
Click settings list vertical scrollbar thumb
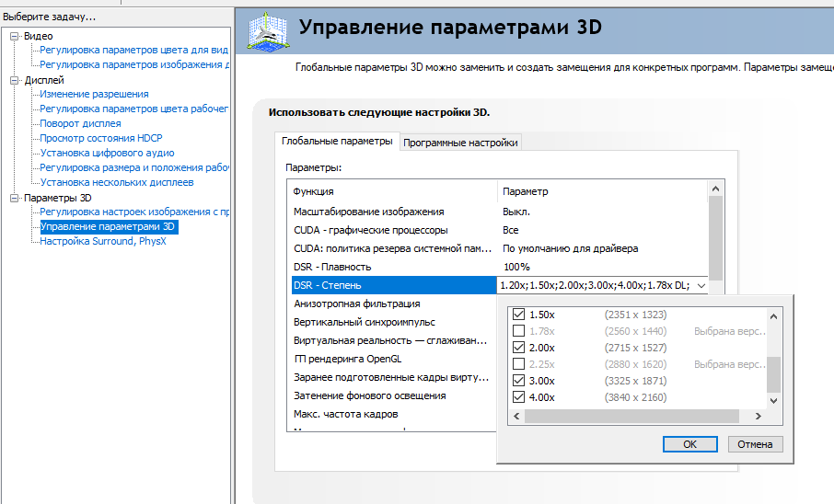point(715,238)
